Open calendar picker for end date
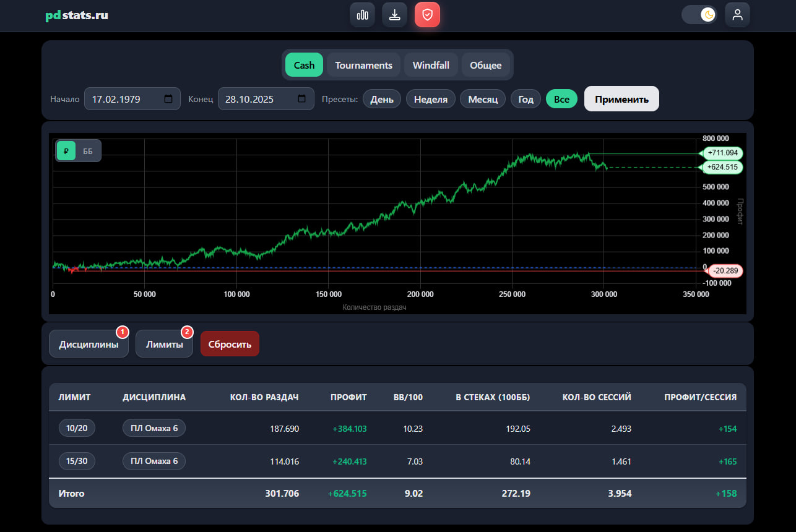796x532 pixels. pyautogui.click(x=302, y=99)
